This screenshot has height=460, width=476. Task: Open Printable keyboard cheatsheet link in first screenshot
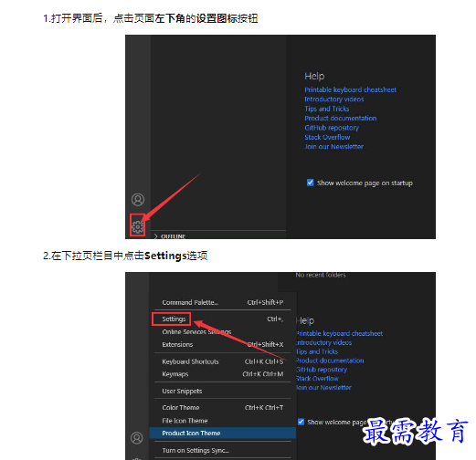pos(350,89)
